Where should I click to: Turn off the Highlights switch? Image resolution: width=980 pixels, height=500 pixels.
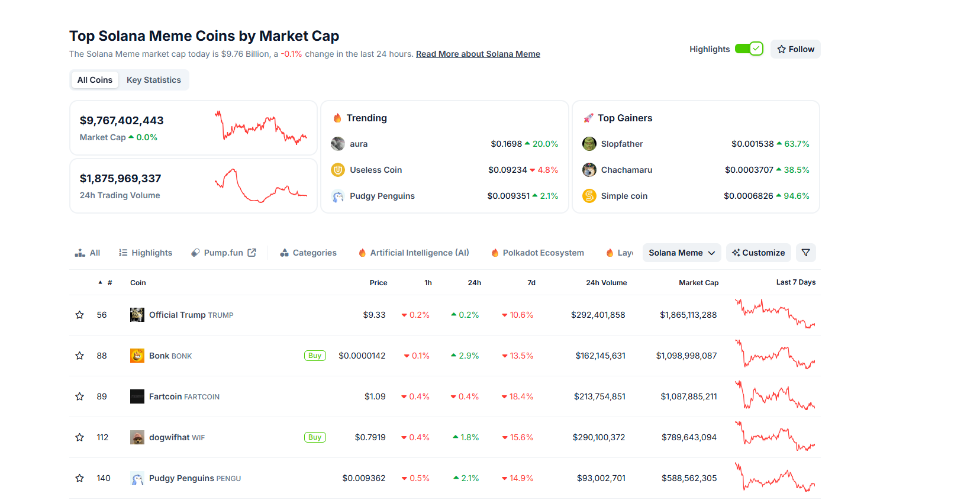pyautogui.click(x=749, y=49)
